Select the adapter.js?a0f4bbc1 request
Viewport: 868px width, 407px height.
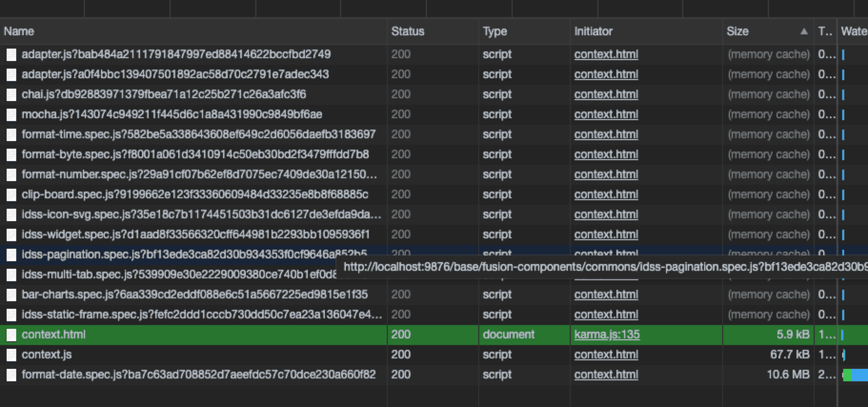point(175,74)
